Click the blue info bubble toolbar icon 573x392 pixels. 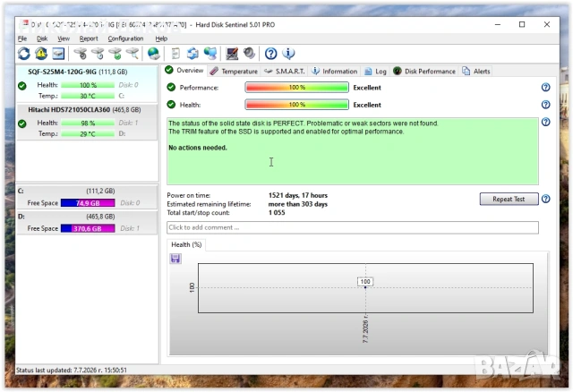[x=288, y=54]
